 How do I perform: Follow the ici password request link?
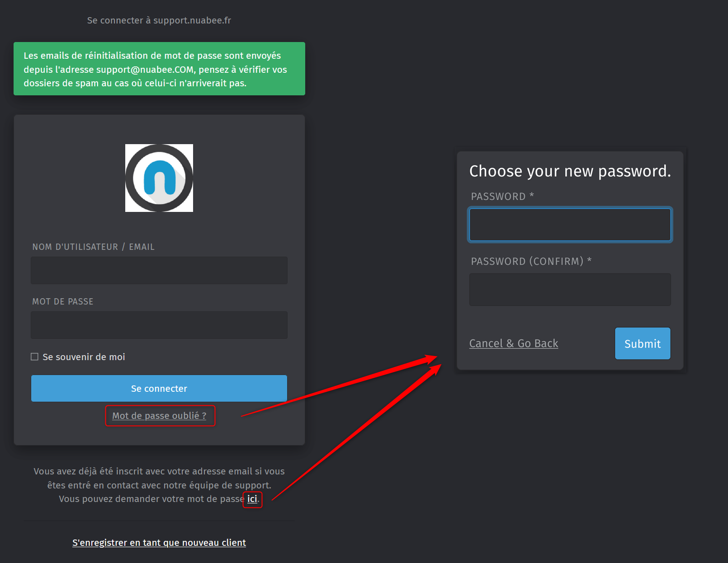pos(252,499)
